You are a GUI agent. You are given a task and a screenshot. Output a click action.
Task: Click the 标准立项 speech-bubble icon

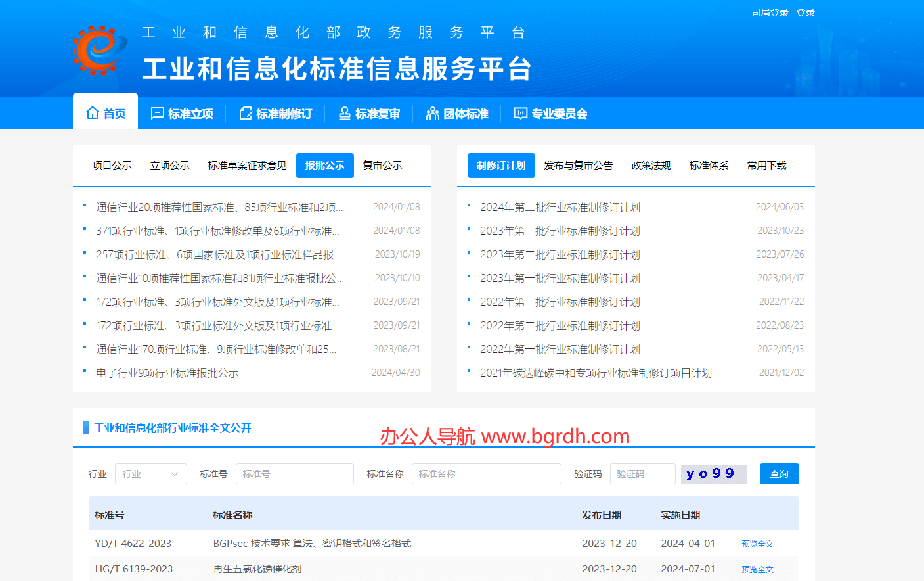coord(156,112)
